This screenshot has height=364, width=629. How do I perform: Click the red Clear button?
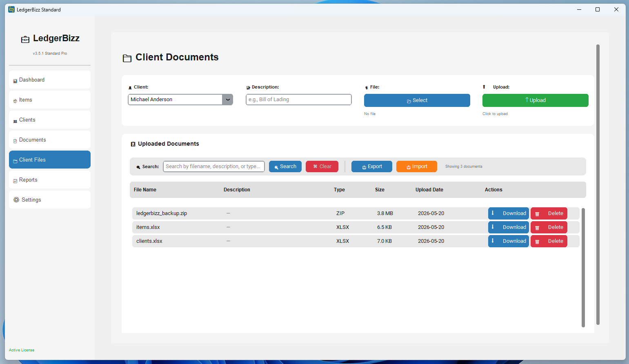[322, 166]
